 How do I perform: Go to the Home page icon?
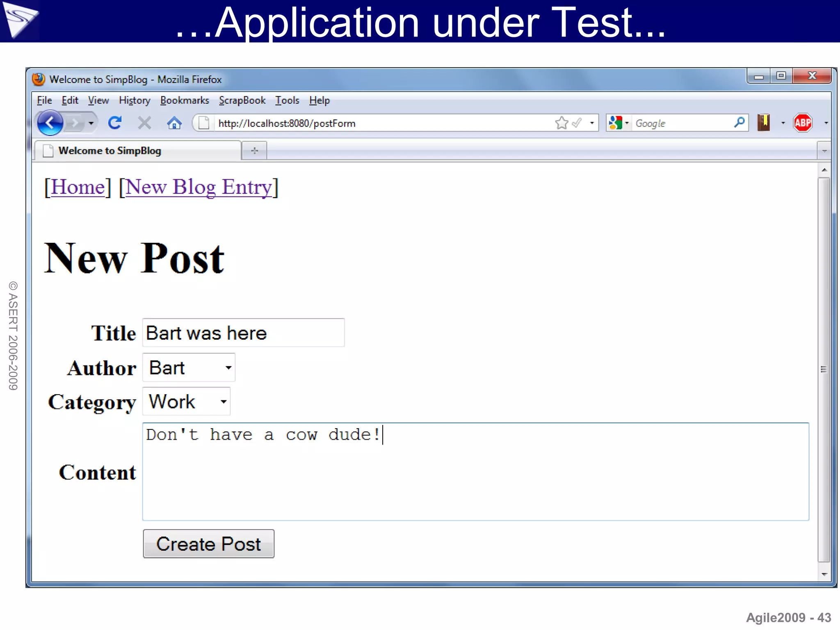[x=174, y=123]
